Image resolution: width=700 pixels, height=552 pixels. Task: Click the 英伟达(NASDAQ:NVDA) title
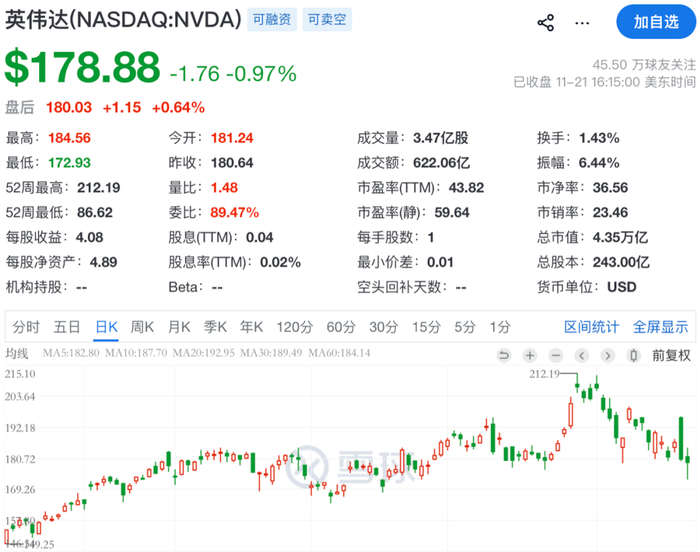pos(124,20)
